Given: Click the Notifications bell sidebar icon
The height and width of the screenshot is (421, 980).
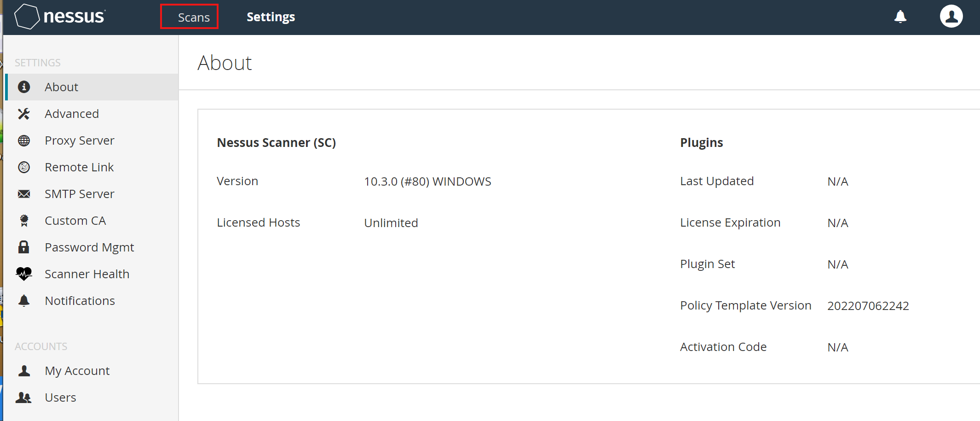Looking at the screenshot, I should pyautogui.click(x=24, y=301).
